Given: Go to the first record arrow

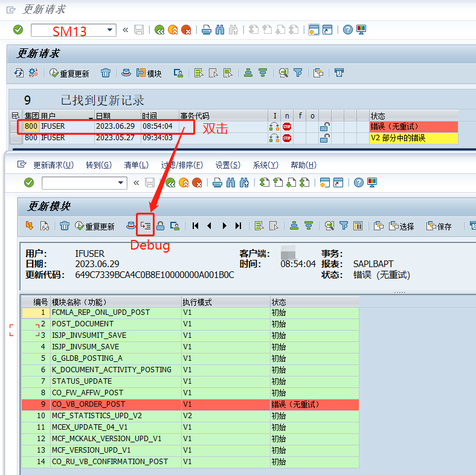Looking at the screenshot, I should coord(196,225).
